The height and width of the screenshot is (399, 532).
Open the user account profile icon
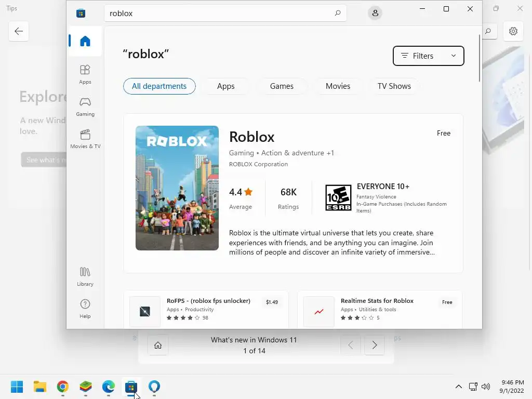(375, 13)
